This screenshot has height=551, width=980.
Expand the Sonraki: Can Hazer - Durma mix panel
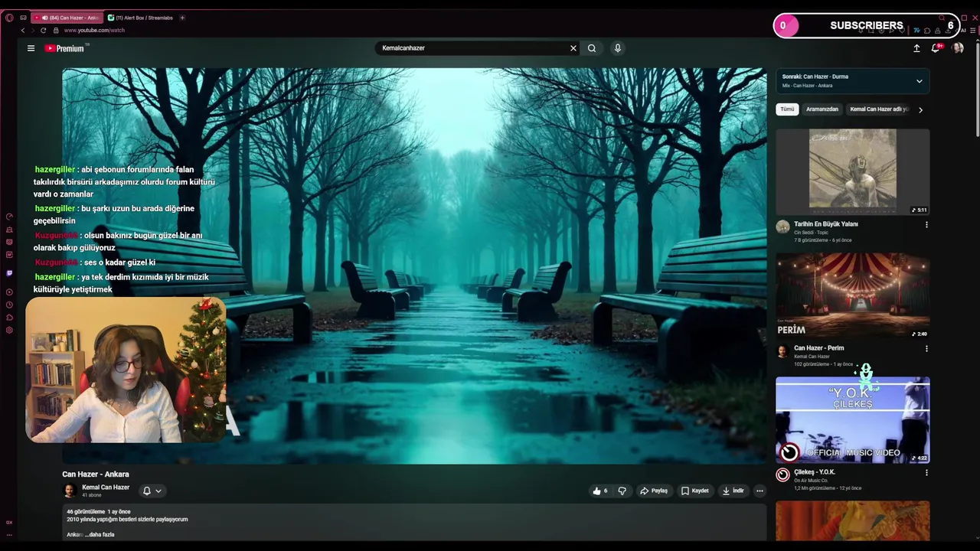coord(919,81)
